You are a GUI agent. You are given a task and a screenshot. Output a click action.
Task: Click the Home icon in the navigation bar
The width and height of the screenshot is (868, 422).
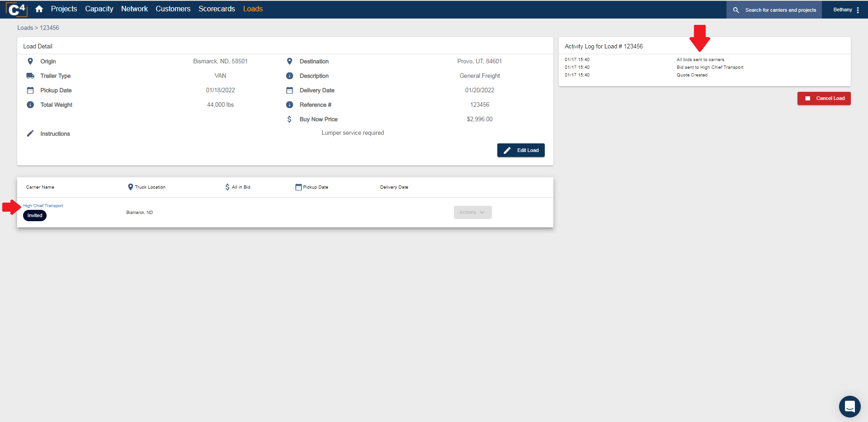pyautogui.click(x=39, y=9)
